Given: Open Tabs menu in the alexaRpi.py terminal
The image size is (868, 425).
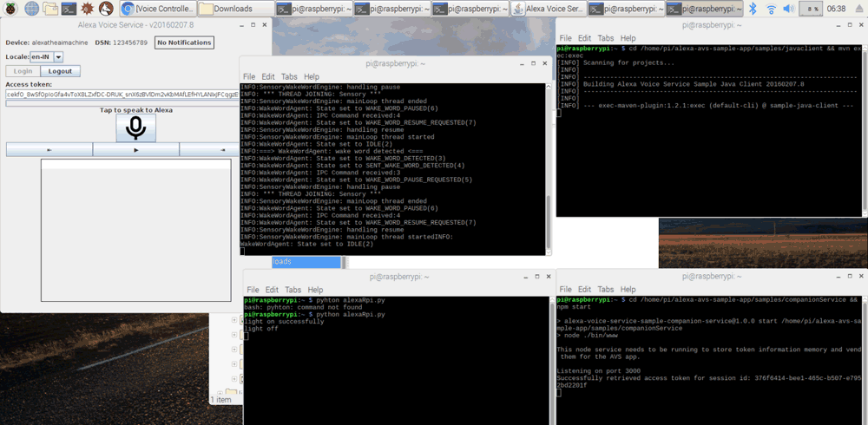Looking at the screenshot, I should coord(293,290).
